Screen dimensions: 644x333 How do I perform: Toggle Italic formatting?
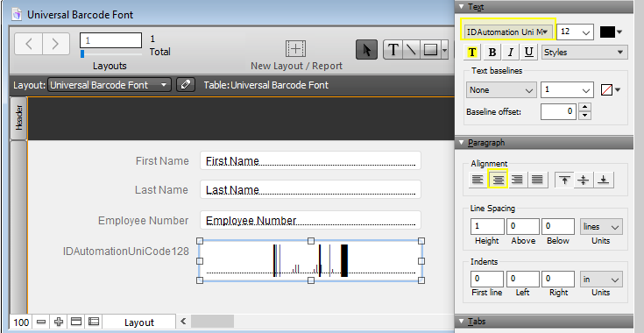click(x=511, y=53)
